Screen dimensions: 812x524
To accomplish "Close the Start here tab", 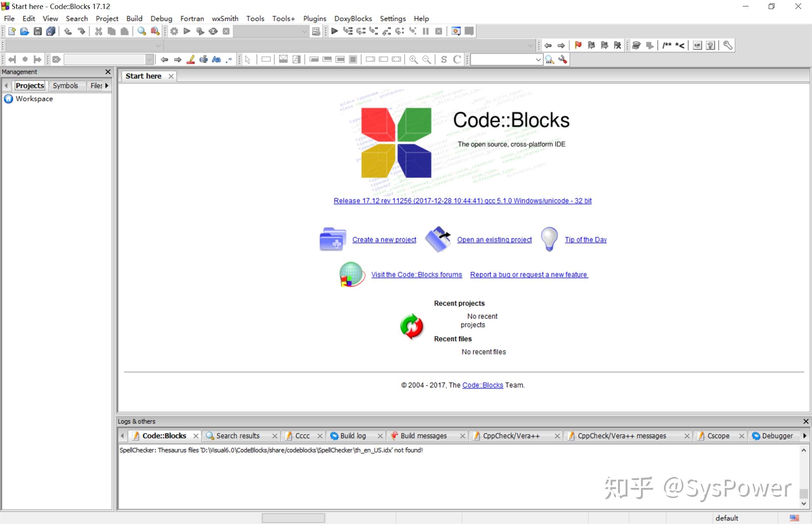I will [x=171, y=76].
